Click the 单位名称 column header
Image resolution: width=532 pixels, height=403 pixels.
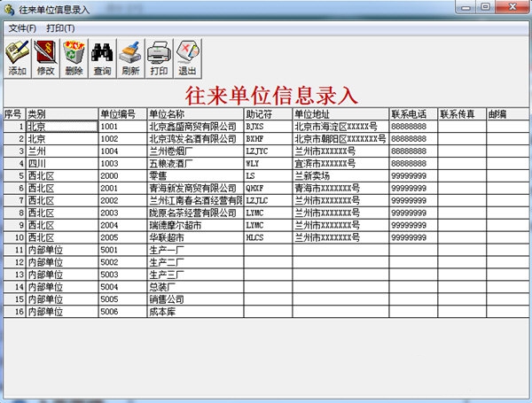click(195, 114)
